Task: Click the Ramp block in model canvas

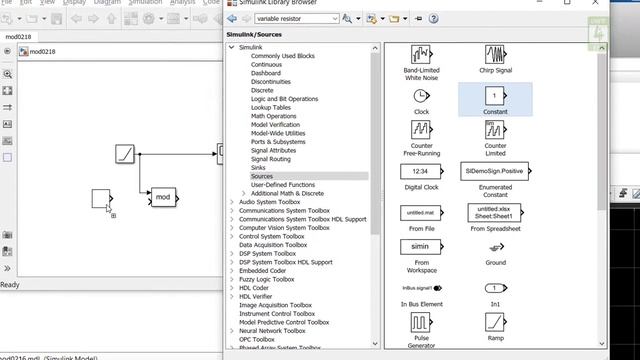Action: click(124, 154)
